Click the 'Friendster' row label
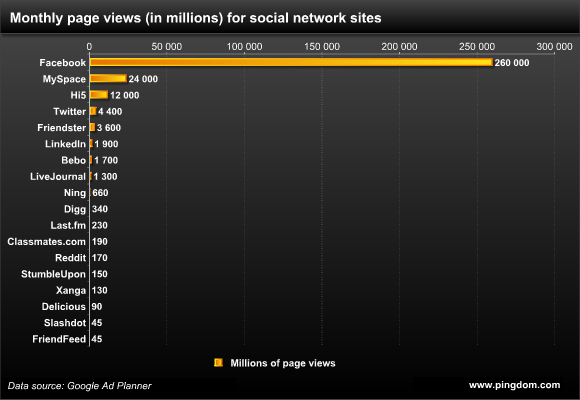The width and height of the screenshot is (580, 400). pyautogui.click(x=61, y=128)
